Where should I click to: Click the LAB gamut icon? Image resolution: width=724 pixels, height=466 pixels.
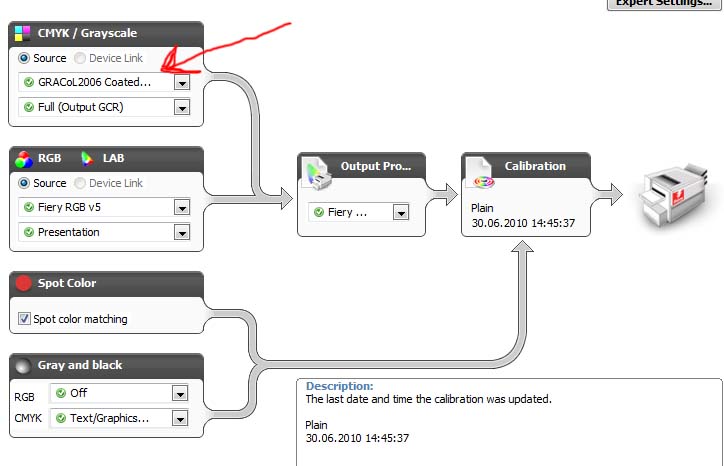pos(87,158)
